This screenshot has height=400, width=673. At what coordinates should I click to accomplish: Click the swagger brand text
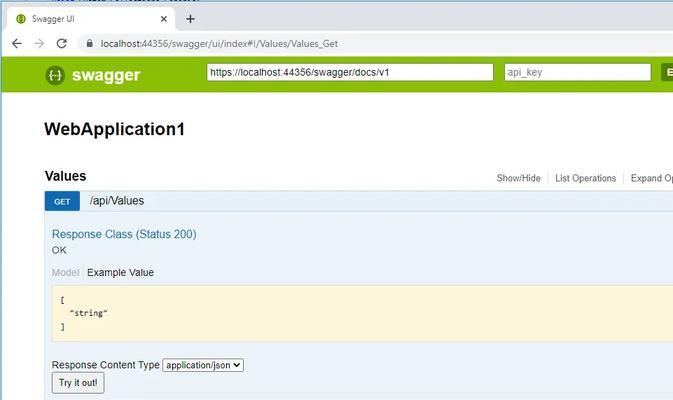click(x=106, y=75)
